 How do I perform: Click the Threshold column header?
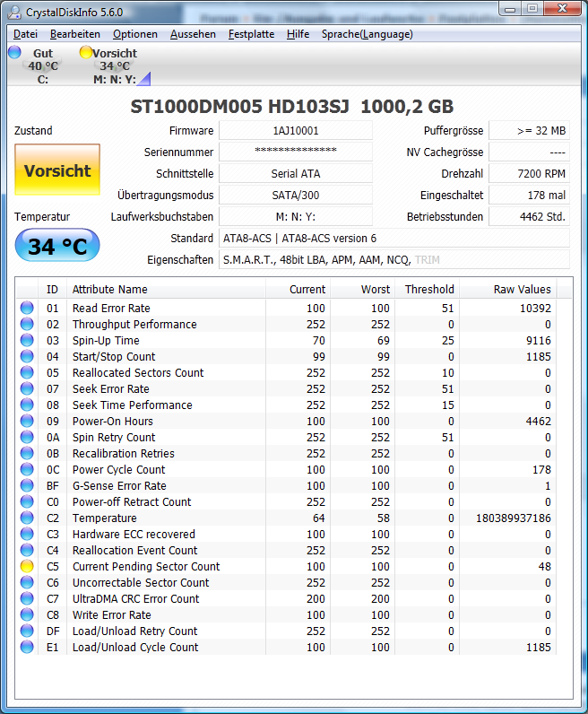427,290
